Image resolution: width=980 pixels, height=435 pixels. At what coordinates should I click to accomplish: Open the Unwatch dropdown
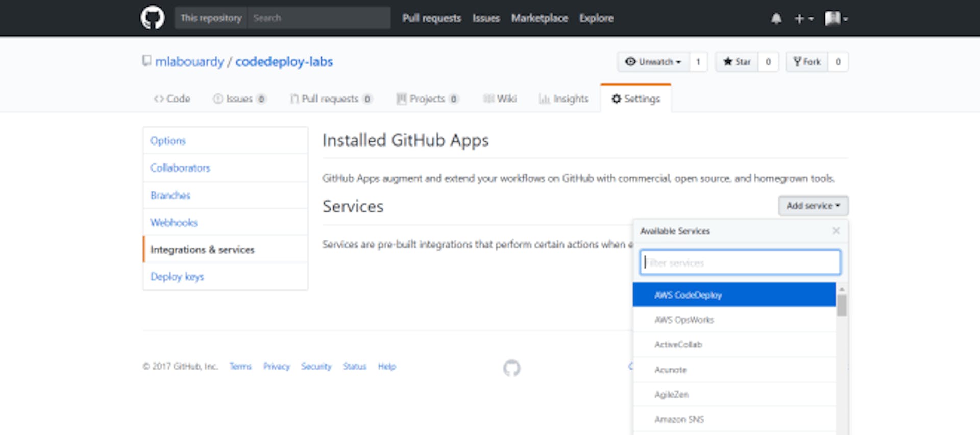tap(653, 62)
